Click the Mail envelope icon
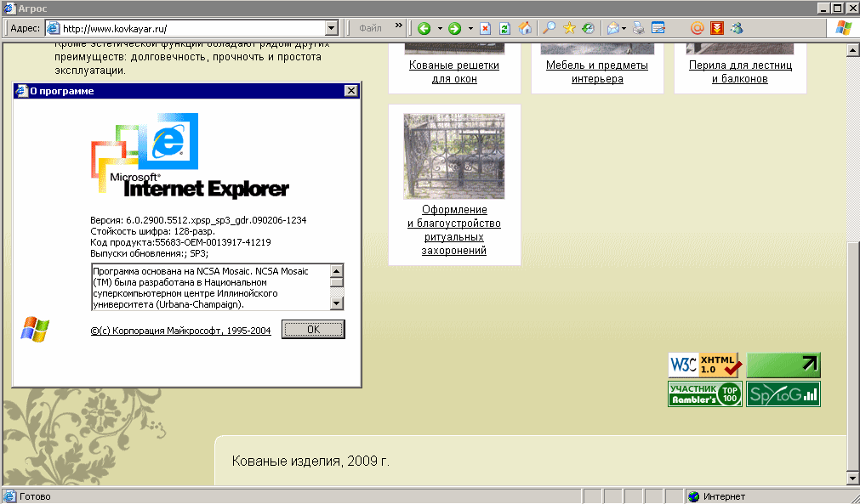This screenshot has height=504, width=860. [612, 28]
